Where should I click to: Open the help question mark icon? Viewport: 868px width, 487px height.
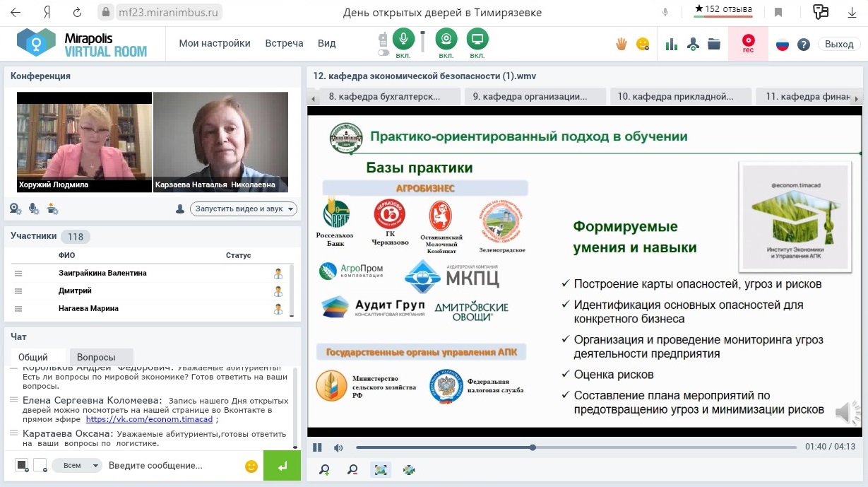[x=803, y=44]
